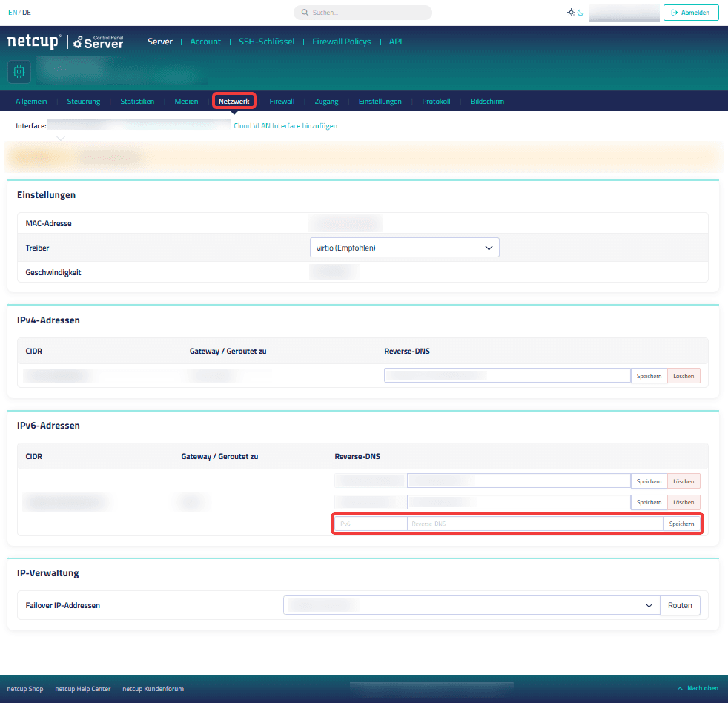Open SSH-Schlüssel in the top navigation
Viewport: 728px width, 703px height.
tap(266, 42)
